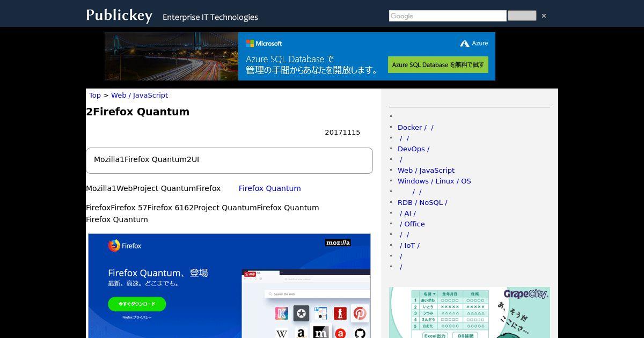Click the GitHub tile icon
Viewport: 644px width, 338px height.
[x=360, y=333]
